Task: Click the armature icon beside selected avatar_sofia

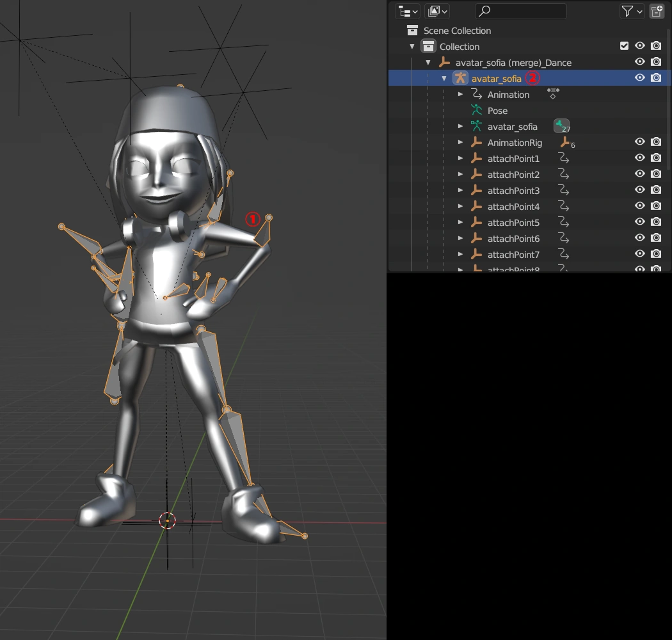Action: pos(460,78)
